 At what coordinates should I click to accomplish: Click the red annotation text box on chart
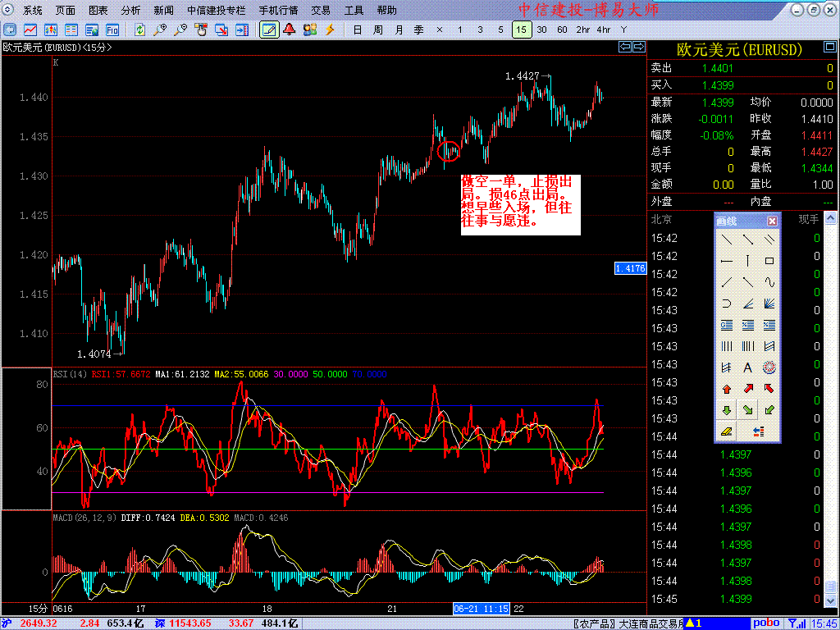521,204
